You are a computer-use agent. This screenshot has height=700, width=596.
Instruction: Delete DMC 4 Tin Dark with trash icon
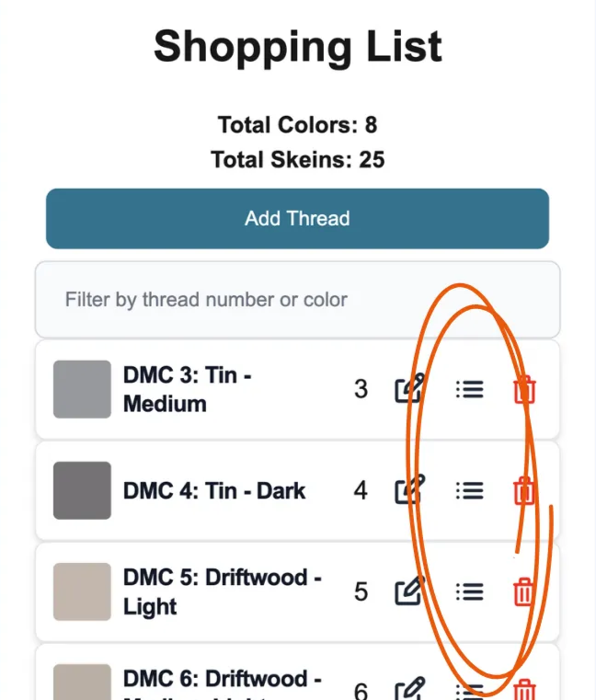pyautogui.click(x=523, y=490)
